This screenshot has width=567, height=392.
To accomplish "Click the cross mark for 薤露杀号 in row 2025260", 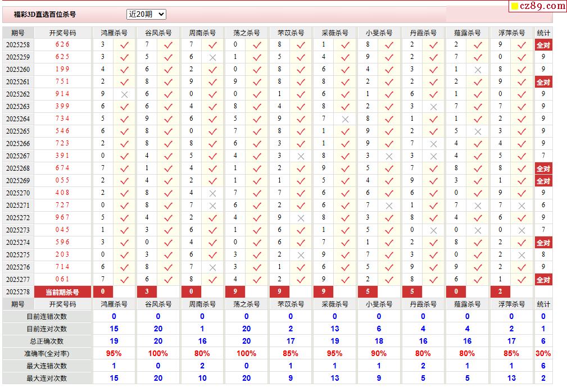I will click(478, 70).
